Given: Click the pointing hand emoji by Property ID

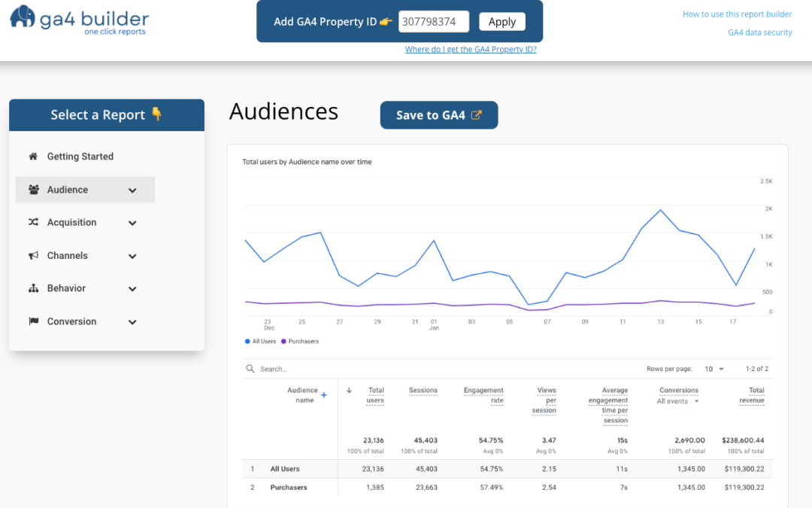Looking at the screenshot, I should coord(386,22).
